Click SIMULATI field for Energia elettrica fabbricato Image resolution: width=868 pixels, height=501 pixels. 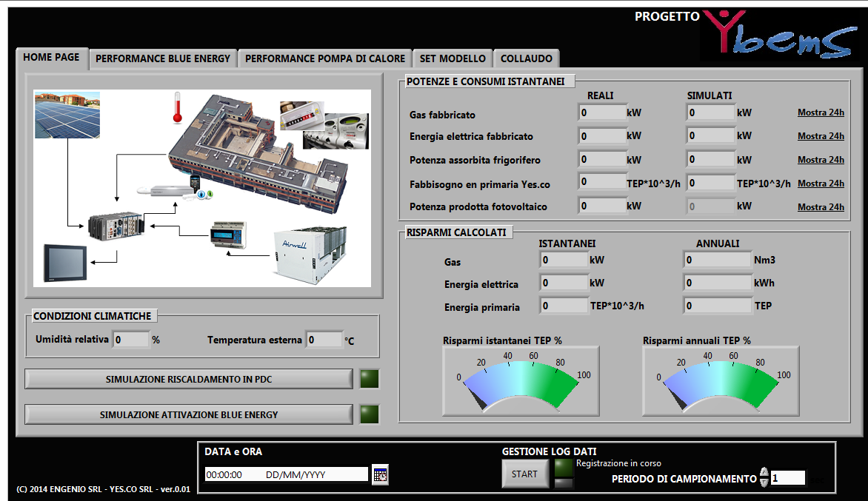point(711,136)
